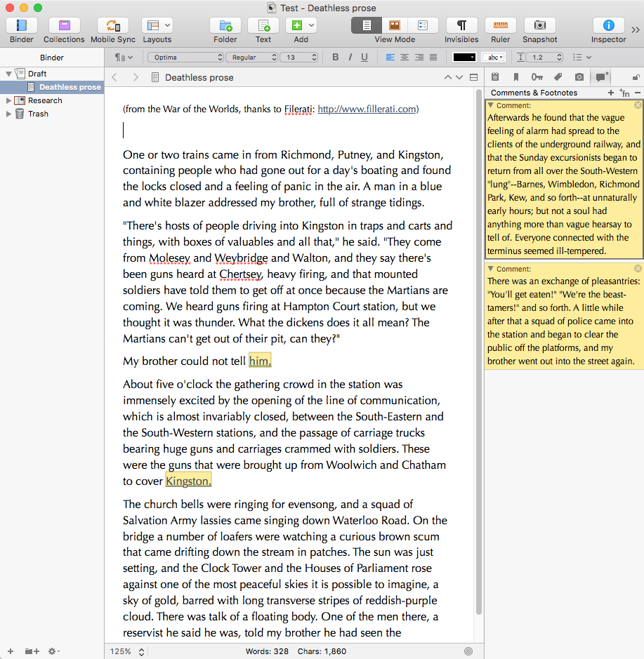Collapse the first comment disclosure triangle
This screenshot has height=659, width=644.
pyautogui.click(x=490, y=105)
